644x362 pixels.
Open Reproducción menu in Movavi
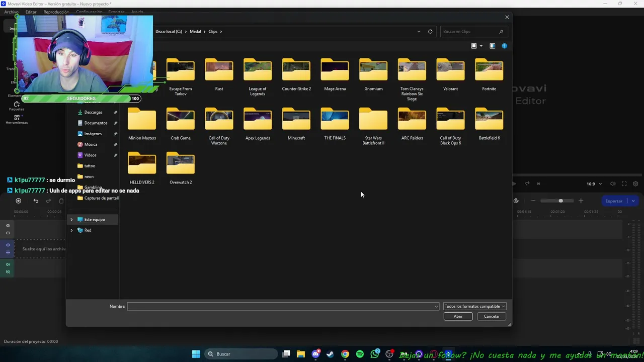56,12
